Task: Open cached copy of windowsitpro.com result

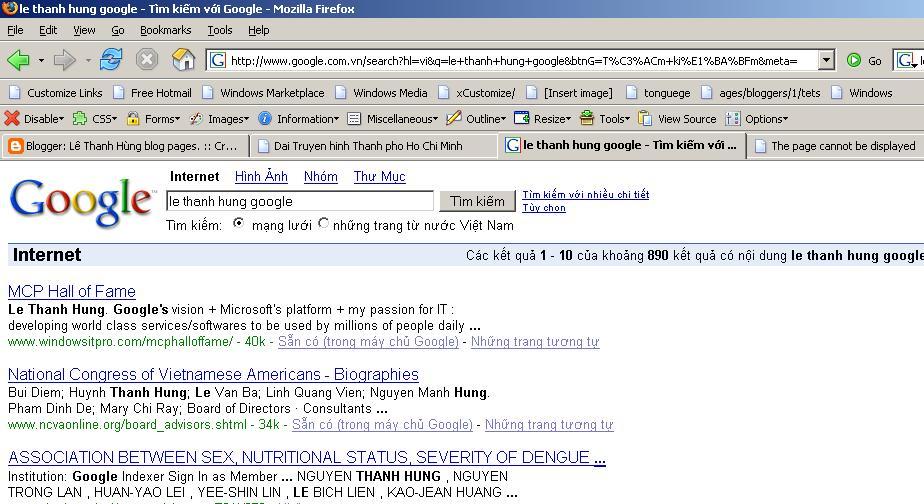Action: [368, 342]
